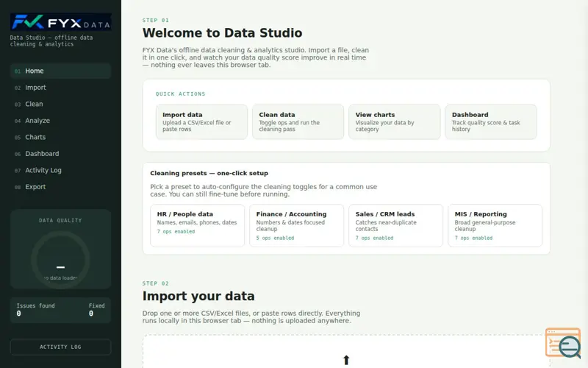
Task: Go to Export in the sidebar
Action: [61, 187]
